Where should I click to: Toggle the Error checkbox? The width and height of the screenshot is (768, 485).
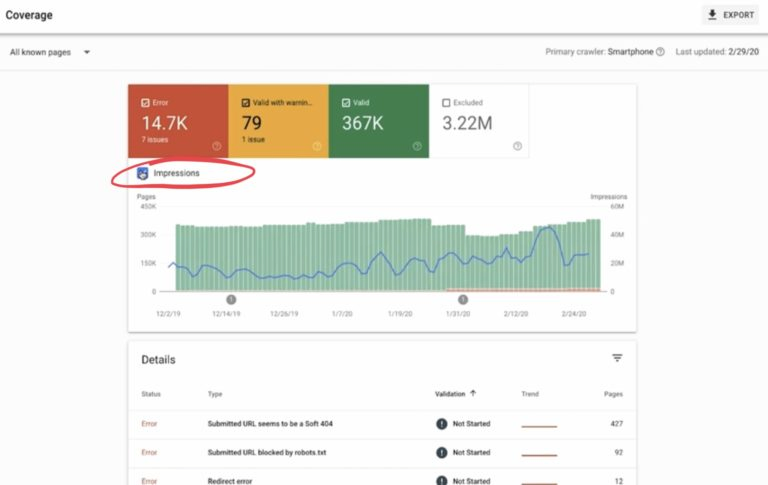coord(146,102)
